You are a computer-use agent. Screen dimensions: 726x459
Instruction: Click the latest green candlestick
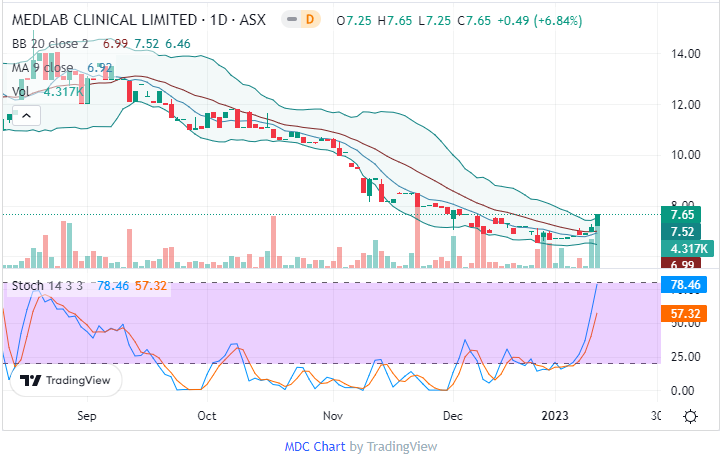pyautogui.click(x=598, y=221)
